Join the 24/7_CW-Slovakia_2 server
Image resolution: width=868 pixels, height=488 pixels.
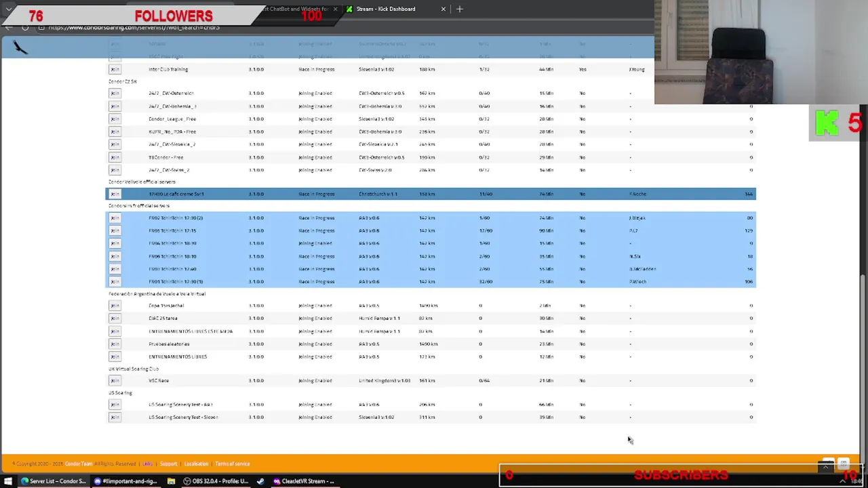[x=115, y=144]
